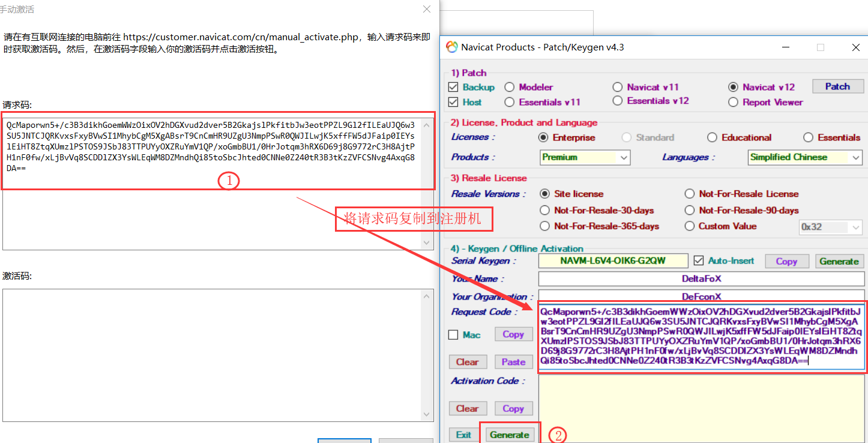Click inside the Request Code text box
The image size is (868, 443).
(x=701, y=337)
